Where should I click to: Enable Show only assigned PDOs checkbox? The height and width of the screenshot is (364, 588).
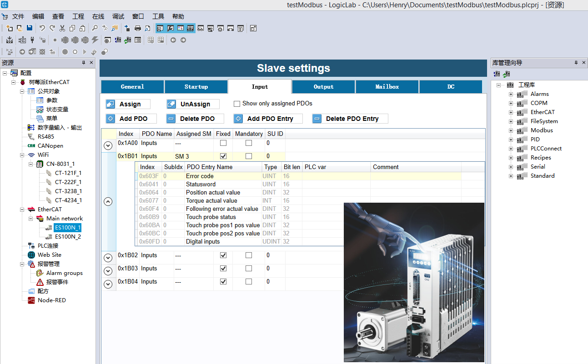[x=237, y=104]
